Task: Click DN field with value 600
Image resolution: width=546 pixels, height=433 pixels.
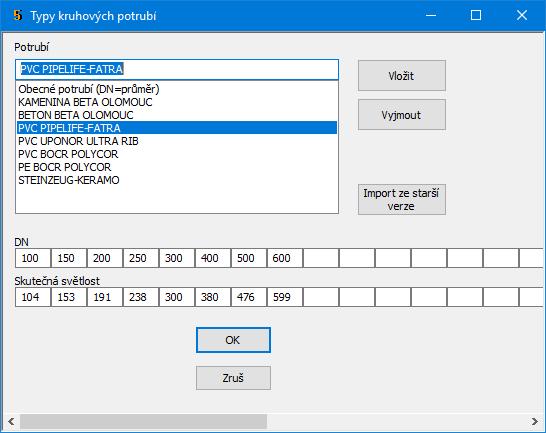Action: (285, 258)
